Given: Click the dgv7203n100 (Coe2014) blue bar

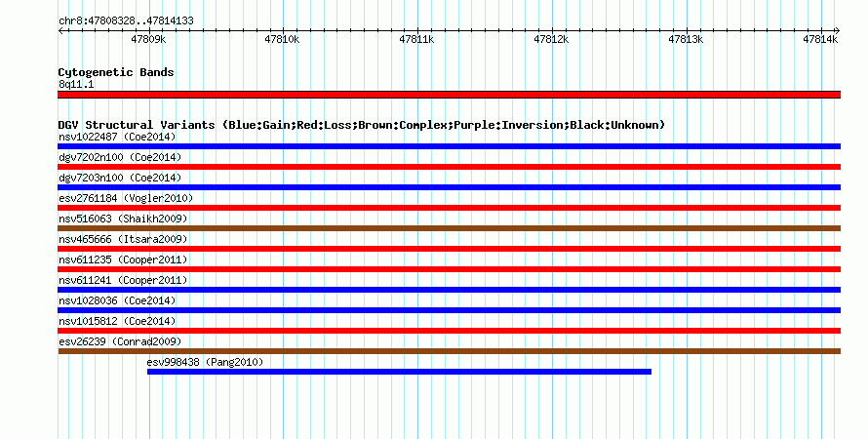Looking at the screenshot, I should click(449, 187).
